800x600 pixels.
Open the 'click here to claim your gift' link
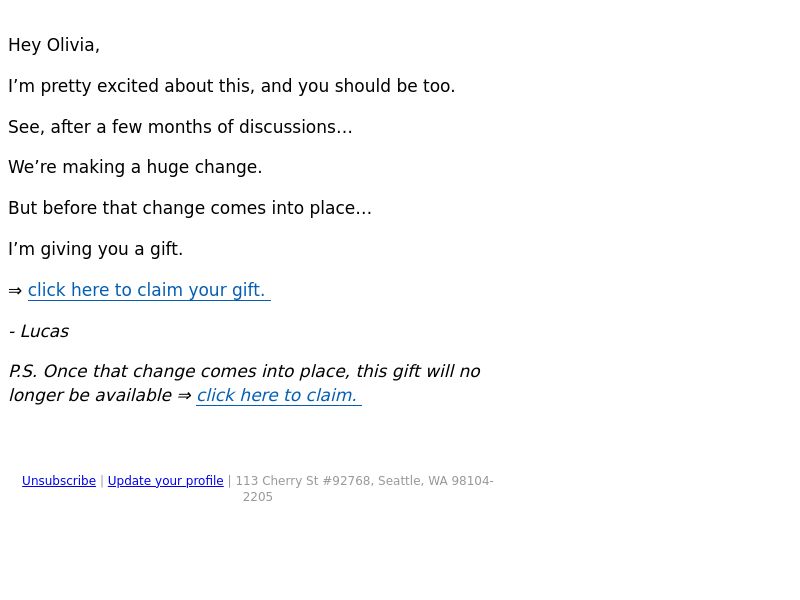click(149, 290)
